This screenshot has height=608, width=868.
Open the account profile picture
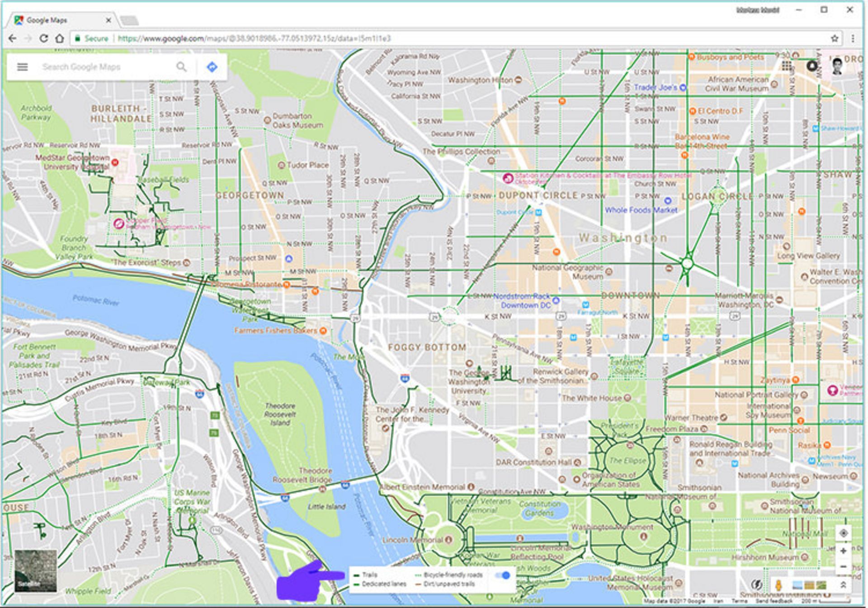(837, 66)
